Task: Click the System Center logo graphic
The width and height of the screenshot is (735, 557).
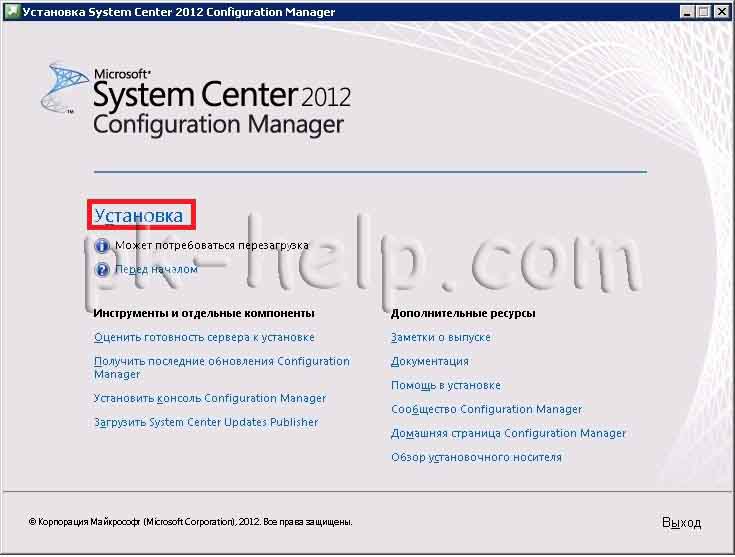Action: click(x=65, y=89)
